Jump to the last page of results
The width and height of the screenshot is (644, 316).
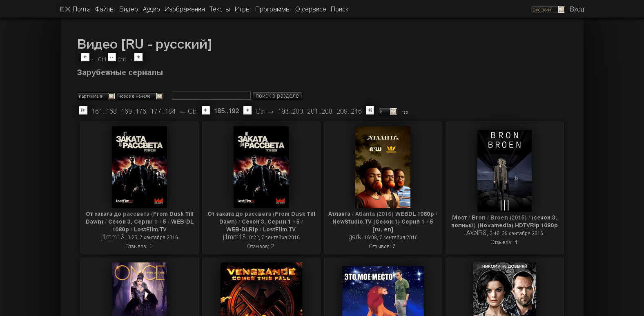pos(370,110)
